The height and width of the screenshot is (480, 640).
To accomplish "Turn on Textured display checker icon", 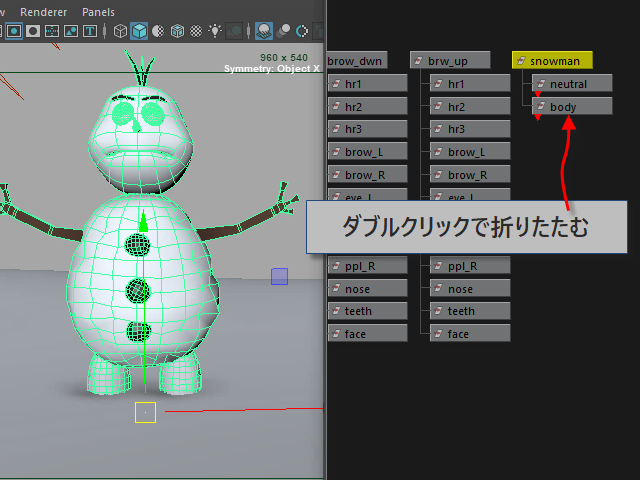I will [x=197, y=30].
